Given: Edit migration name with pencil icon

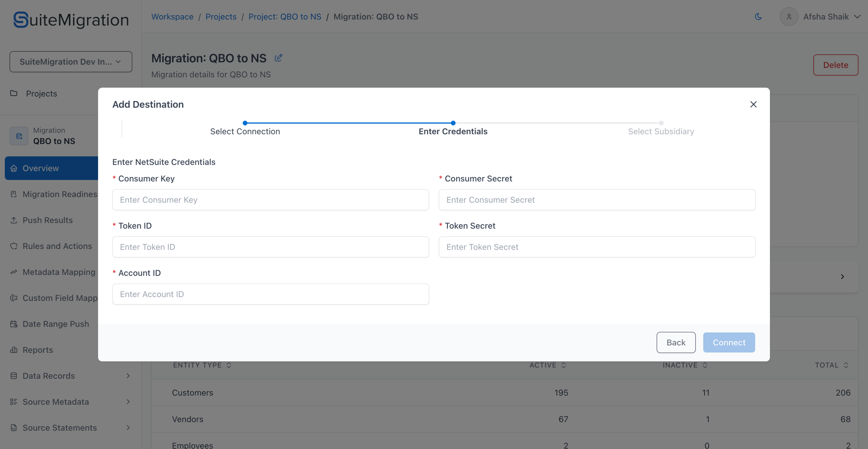Looking at the screenshot, I should (x=278, y=58).
